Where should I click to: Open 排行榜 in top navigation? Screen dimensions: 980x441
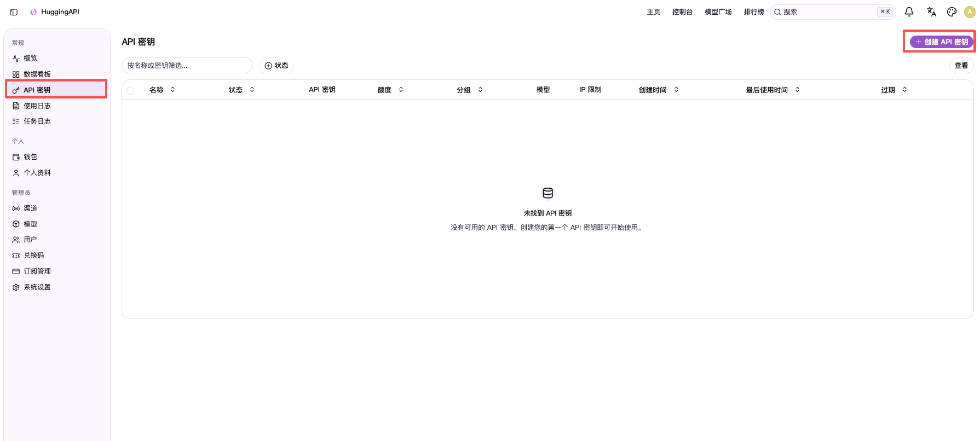(754, 12)
